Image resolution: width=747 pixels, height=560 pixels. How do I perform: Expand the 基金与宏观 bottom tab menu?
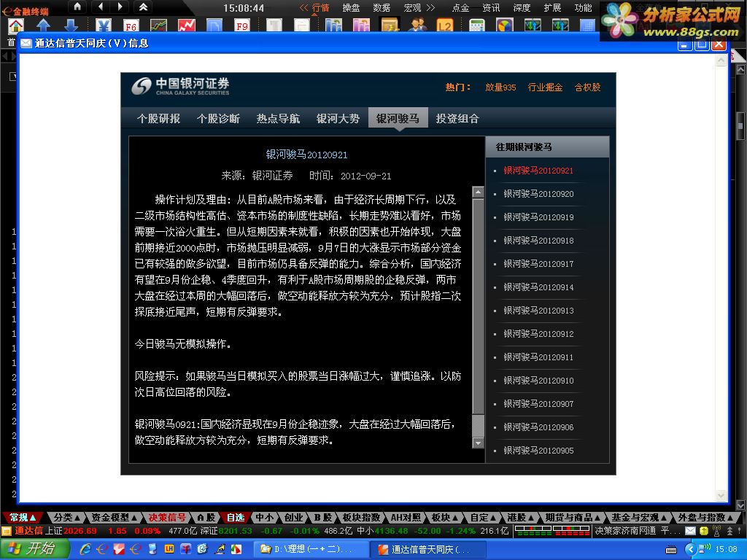click(x=638, y=518)
